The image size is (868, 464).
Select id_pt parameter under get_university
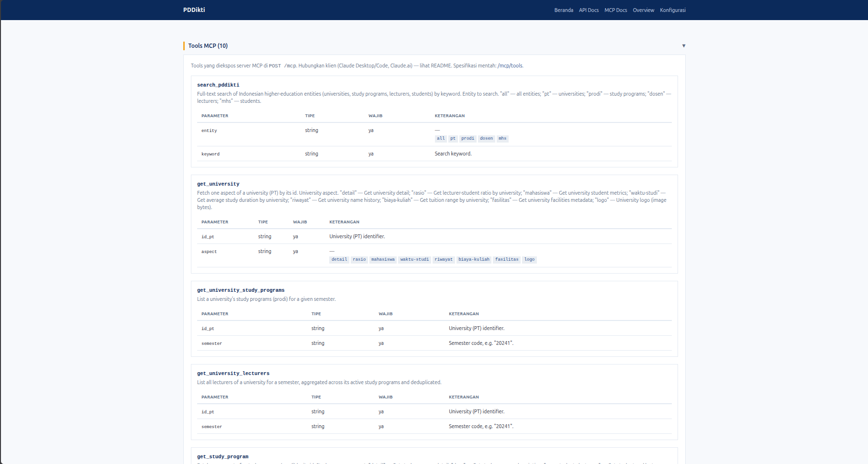pos(208,237)
